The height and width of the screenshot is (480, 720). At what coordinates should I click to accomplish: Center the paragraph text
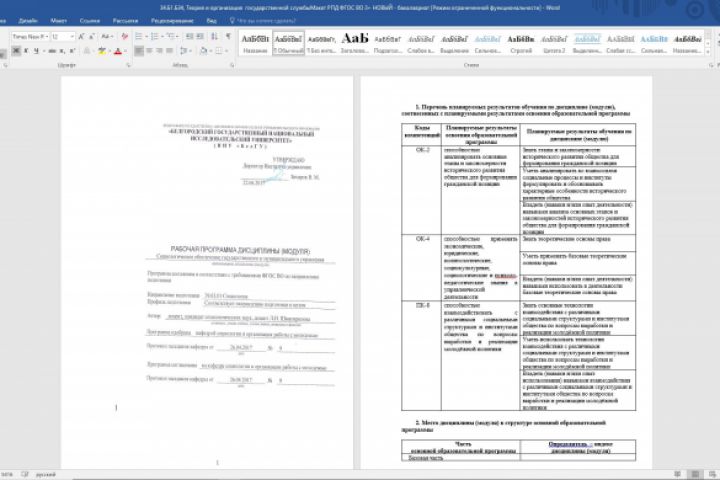150,51
